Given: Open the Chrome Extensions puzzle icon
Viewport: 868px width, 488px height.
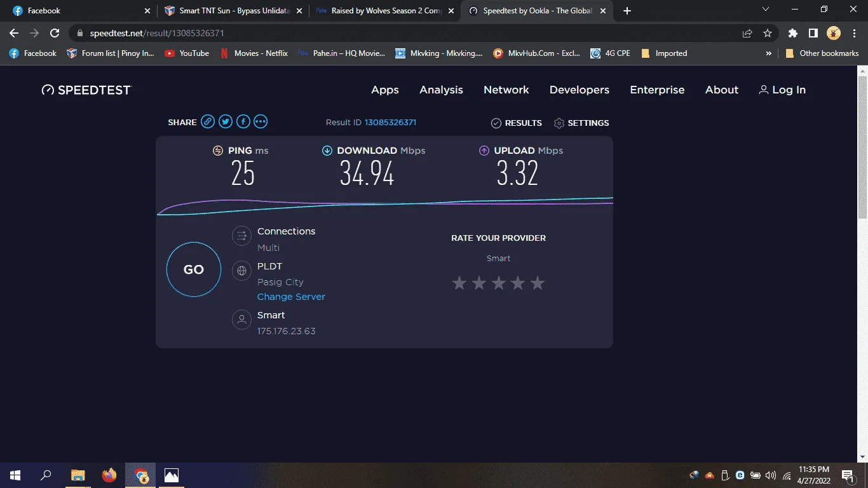Looking at the screenshot, I should [x=792, y=33].
